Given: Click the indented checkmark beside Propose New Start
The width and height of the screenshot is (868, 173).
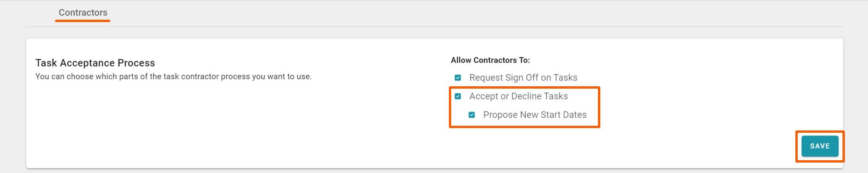Looking at the screenshot, I should coord(472,115).
